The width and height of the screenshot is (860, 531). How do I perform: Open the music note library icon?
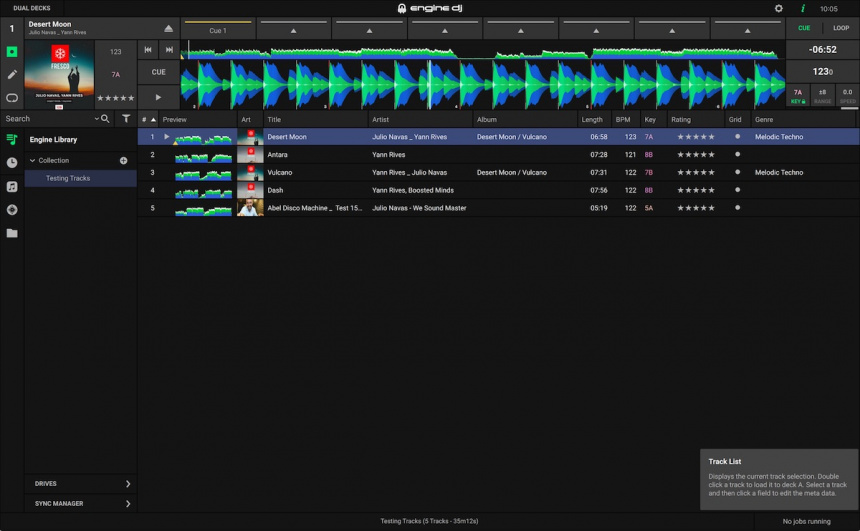(x=12, y=187)
